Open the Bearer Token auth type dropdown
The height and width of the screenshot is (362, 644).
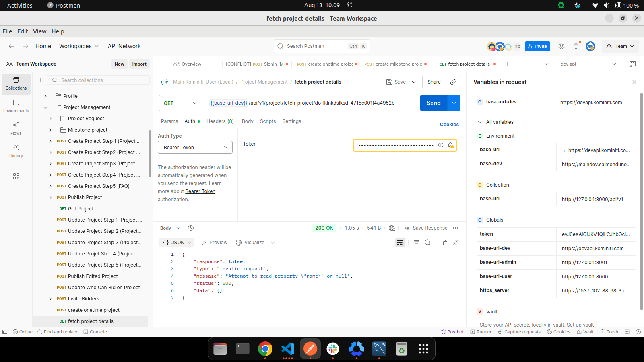tap(195, 147)
